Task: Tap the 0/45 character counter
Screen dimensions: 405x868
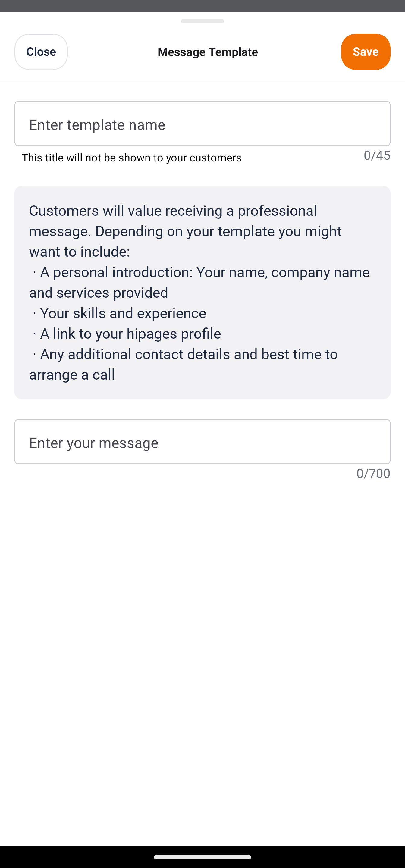Action: click(377, 155)
